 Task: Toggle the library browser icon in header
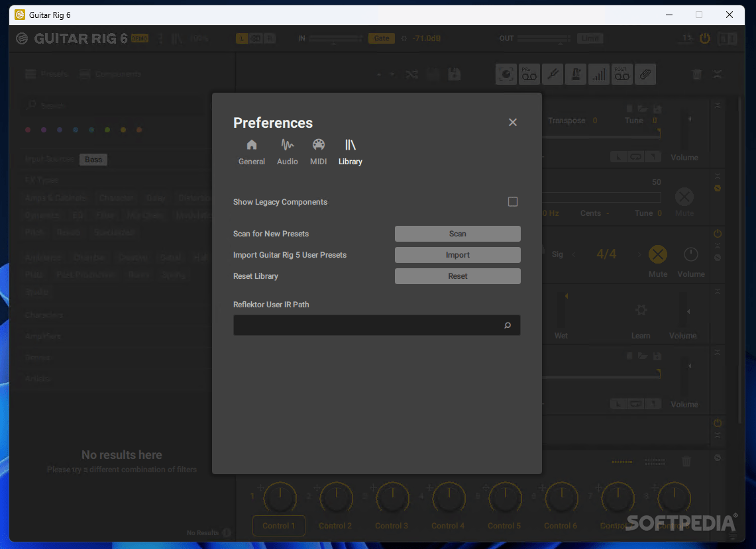coord(177,38)
